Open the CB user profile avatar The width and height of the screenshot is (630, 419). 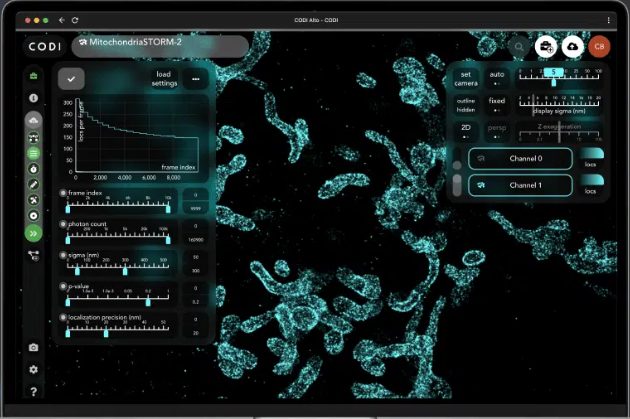click(600, 46)
